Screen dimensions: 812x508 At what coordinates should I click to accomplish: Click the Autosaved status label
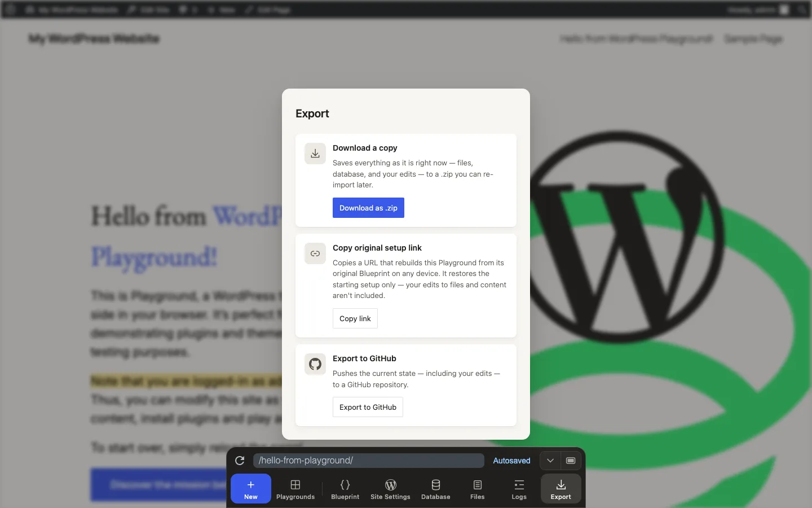coord(511,461)
